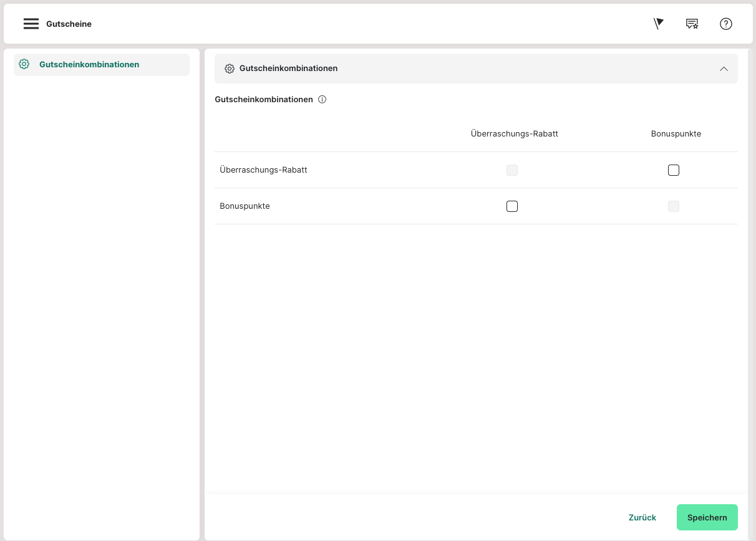This screenshot has height=541, width=756.
Task: Click gear icon in Gutscheinkombinationen panel header
Action: [x=230, y=69]
